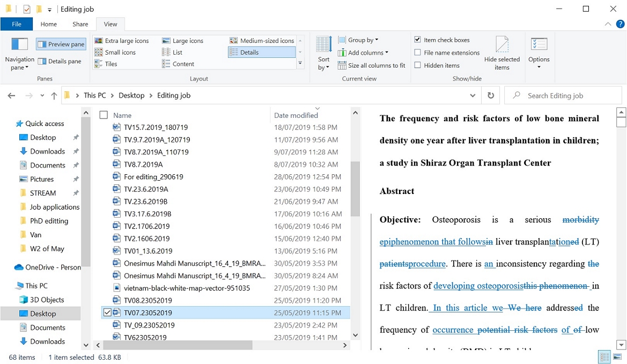Click the horizontal scrollbar right arrow
627x364 pixels.
click(345, 345)
